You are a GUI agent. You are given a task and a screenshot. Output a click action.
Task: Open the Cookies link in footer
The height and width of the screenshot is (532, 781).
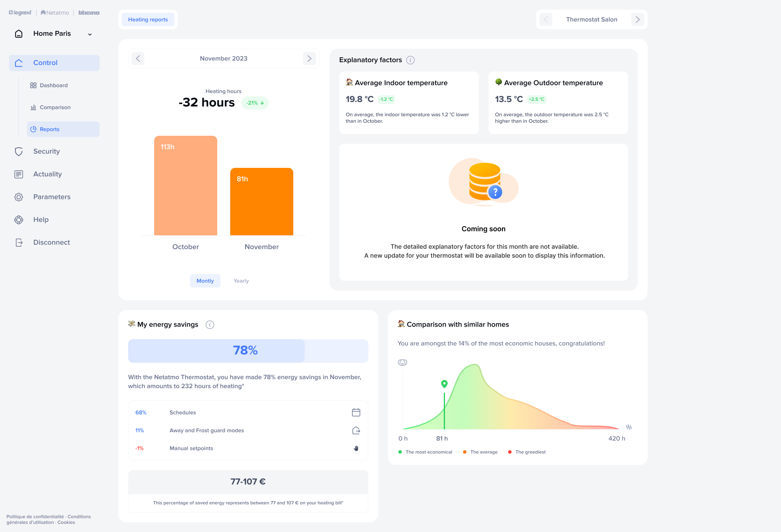coord(66,522)
